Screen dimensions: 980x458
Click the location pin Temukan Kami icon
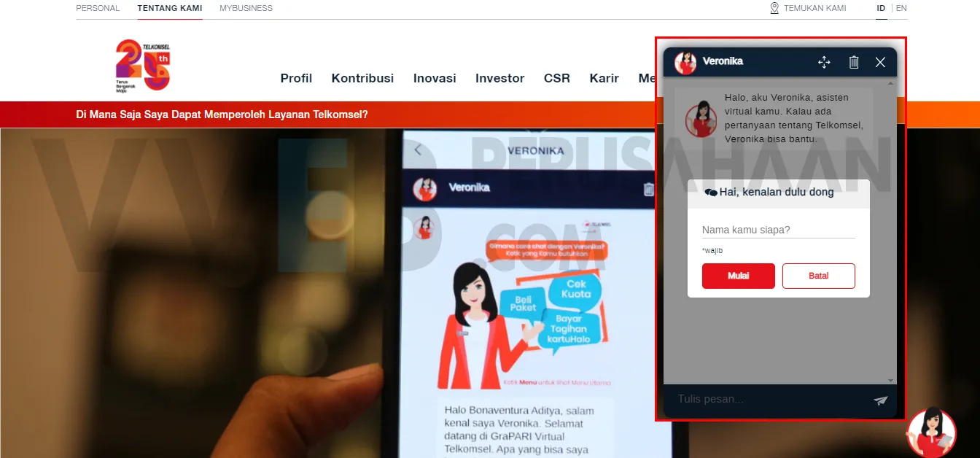click(x=774, y=8)
